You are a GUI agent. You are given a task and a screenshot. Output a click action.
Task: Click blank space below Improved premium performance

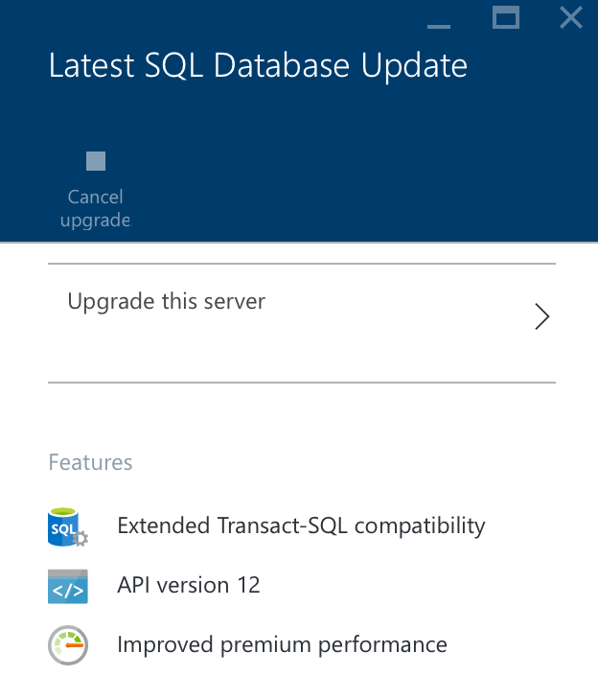coord(287,683)
